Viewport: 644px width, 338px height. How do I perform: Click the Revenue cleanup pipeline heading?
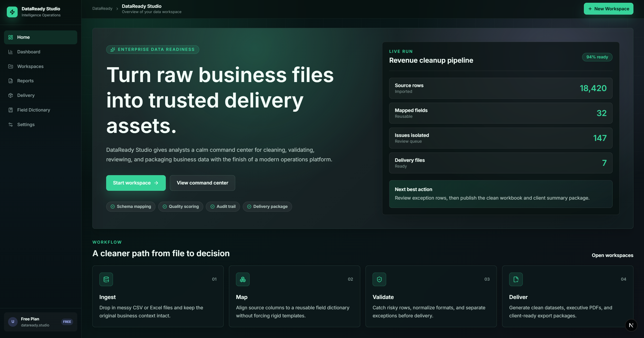[431, 60]
